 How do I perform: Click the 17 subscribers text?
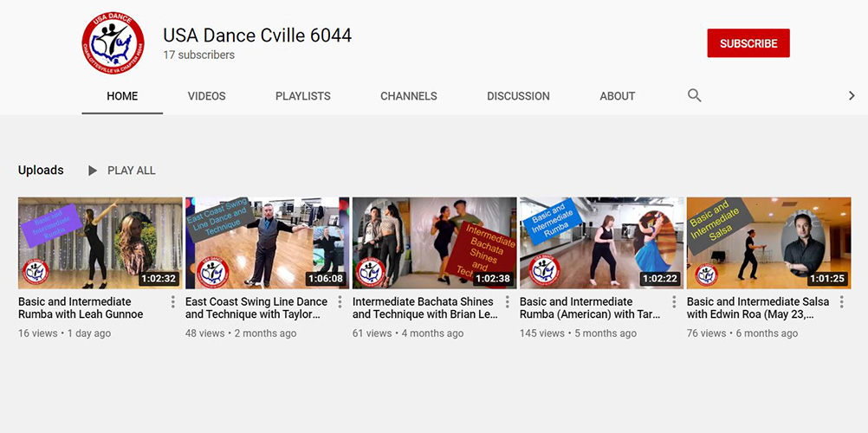coord(198,55)
